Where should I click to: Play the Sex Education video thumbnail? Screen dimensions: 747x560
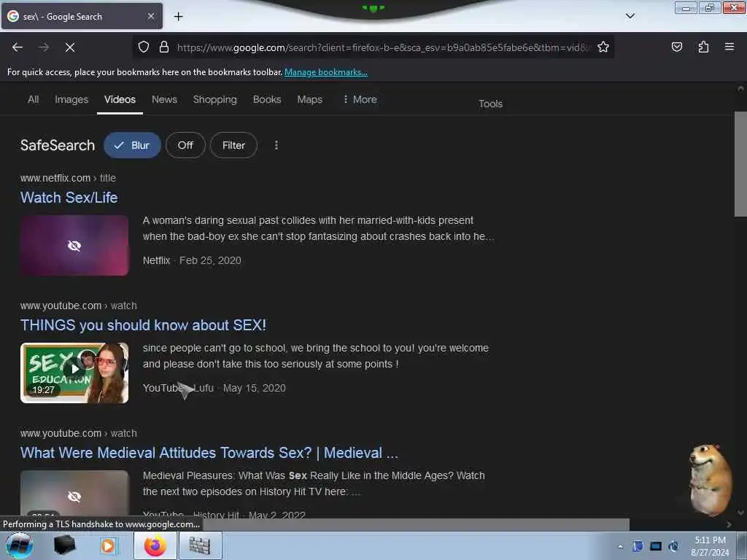point(74,373)
